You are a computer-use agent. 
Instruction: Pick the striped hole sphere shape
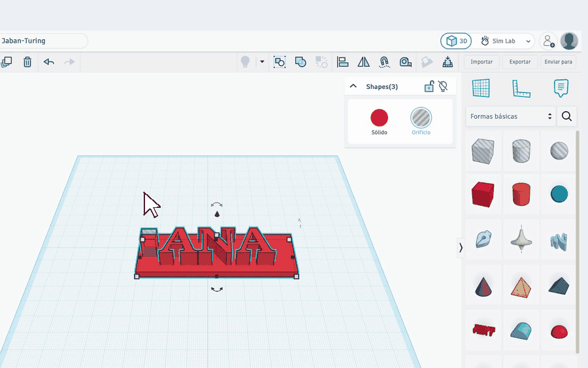[559, 151]
